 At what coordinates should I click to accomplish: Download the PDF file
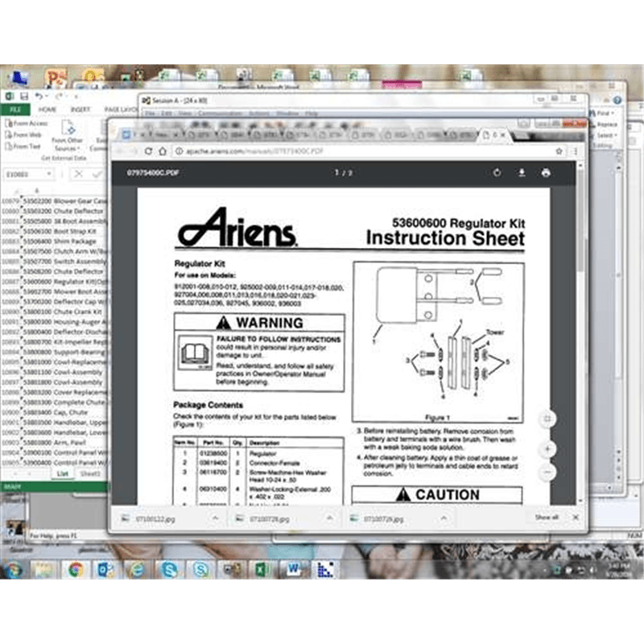[522, 173]
